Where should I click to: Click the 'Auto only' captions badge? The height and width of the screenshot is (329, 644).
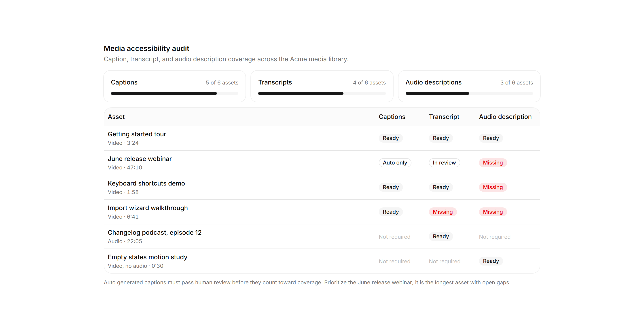tap(395, 163)
